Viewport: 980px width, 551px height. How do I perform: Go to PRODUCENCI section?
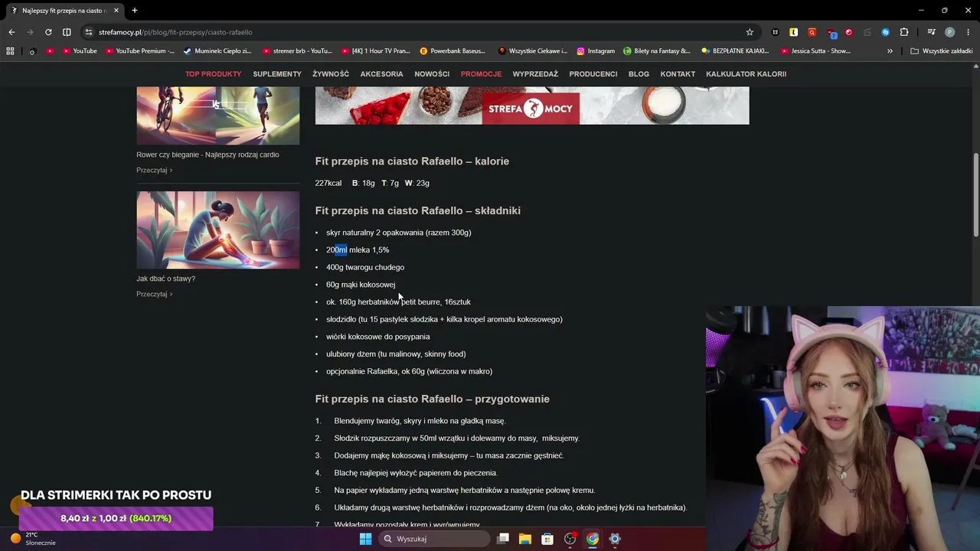tap(593, 74)
